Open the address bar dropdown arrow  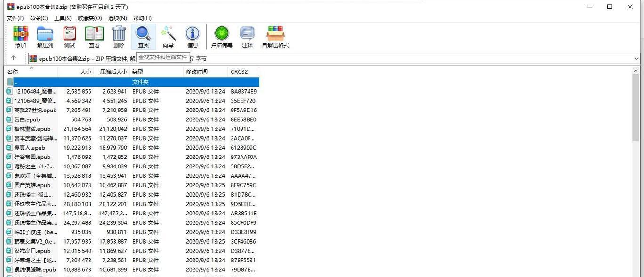636,58
